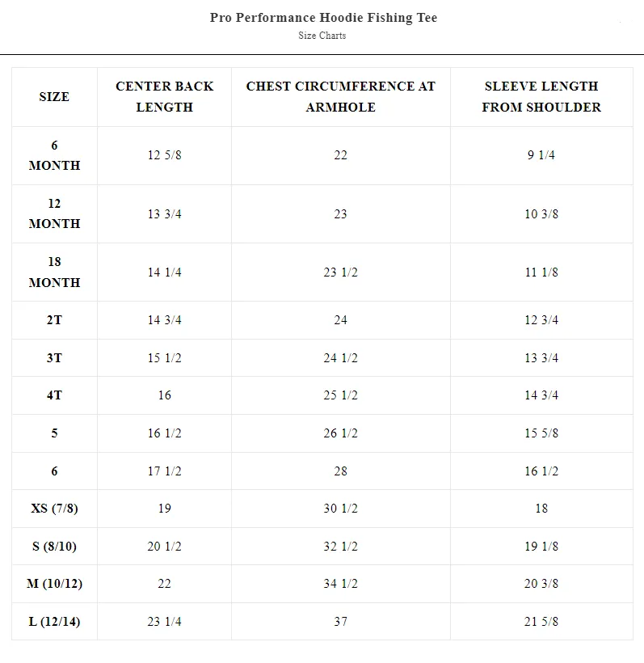The height and width of the screenshot is (663, 644).
Task: Click the CHEST CIRCUMFERENCE AT ARMHOLE header
Action: point(341,96)
